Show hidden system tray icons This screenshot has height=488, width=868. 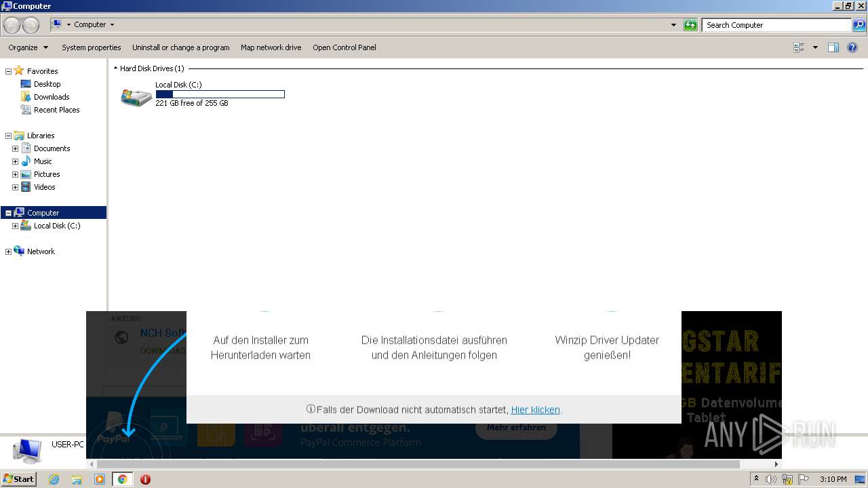756,479
